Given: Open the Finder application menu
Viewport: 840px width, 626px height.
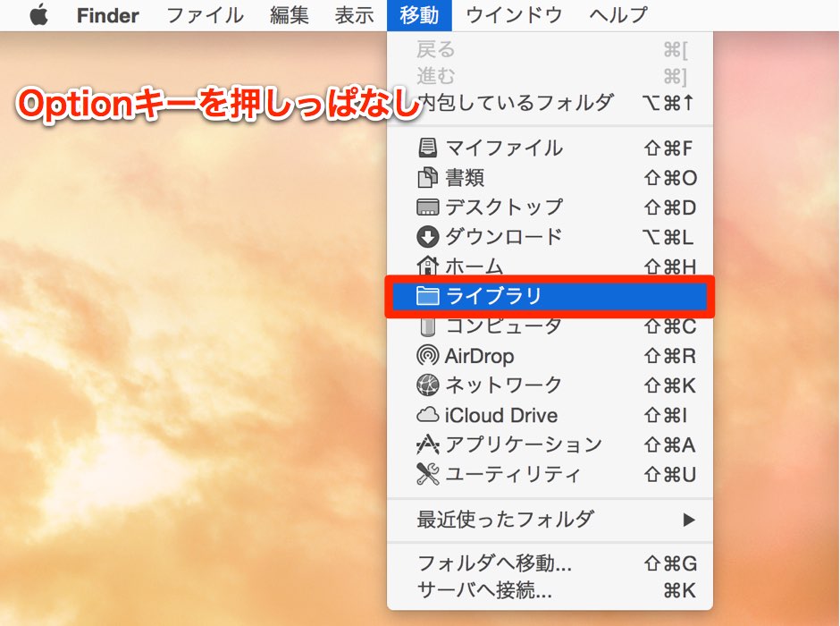Looking at the screenshot, I should click(x=107, y=15).
